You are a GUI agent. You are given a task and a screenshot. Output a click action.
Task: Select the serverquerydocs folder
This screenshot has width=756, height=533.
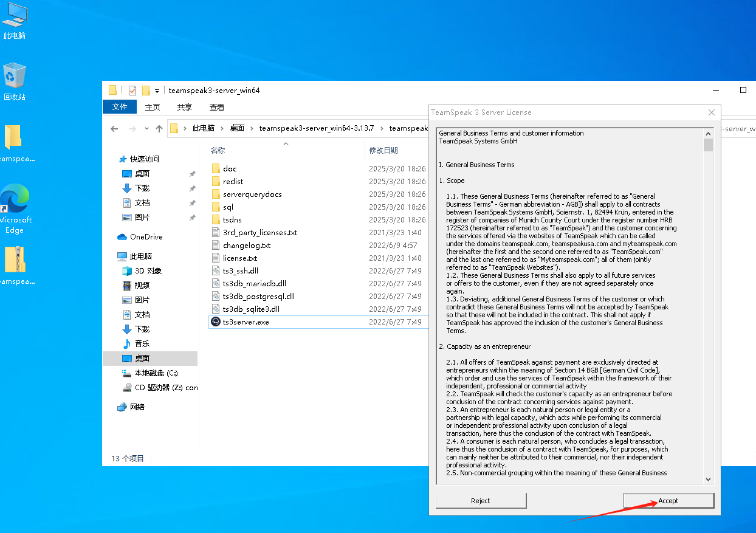click(252, 194)
